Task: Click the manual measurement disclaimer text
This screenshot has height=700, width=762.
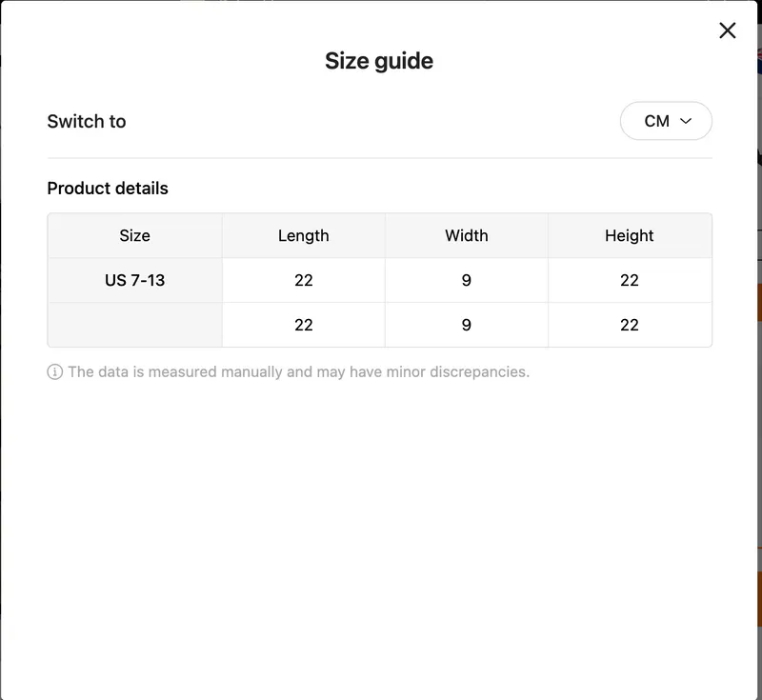Action: 298,372
